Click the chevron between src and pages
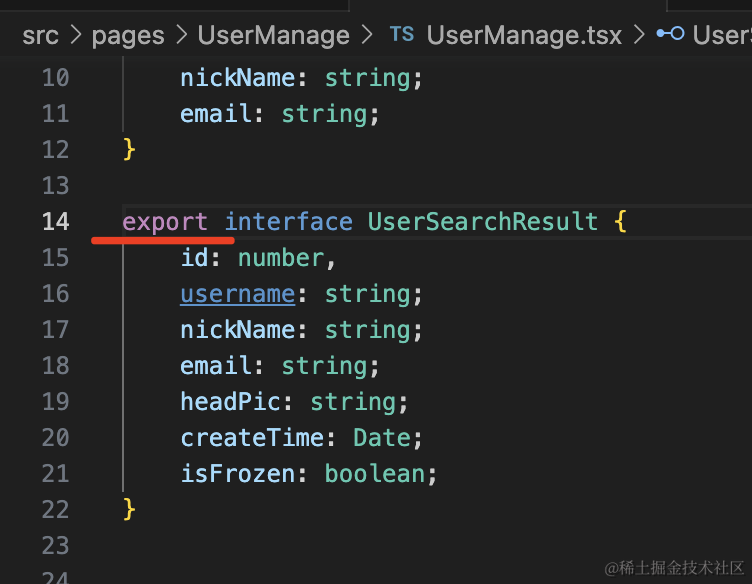This screenshot has width=752, height=584. 75,36
